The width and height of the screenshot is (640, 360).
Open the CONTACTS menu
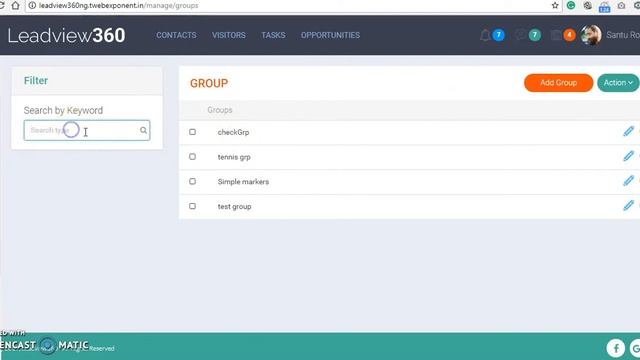176,35
